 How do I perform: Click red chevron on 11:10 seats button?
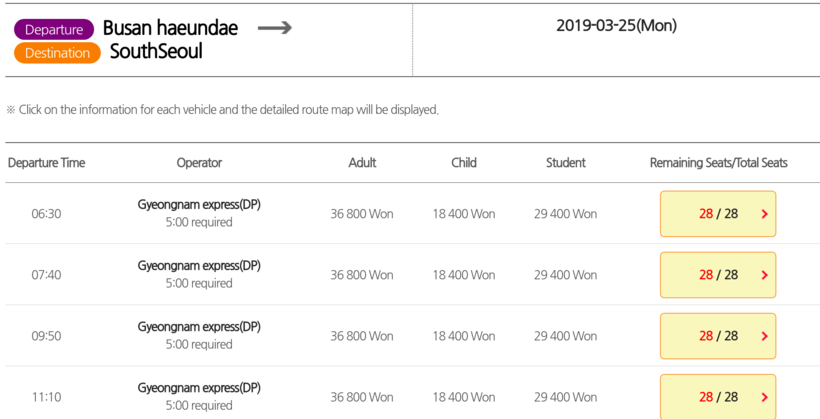tap(765, 397)
